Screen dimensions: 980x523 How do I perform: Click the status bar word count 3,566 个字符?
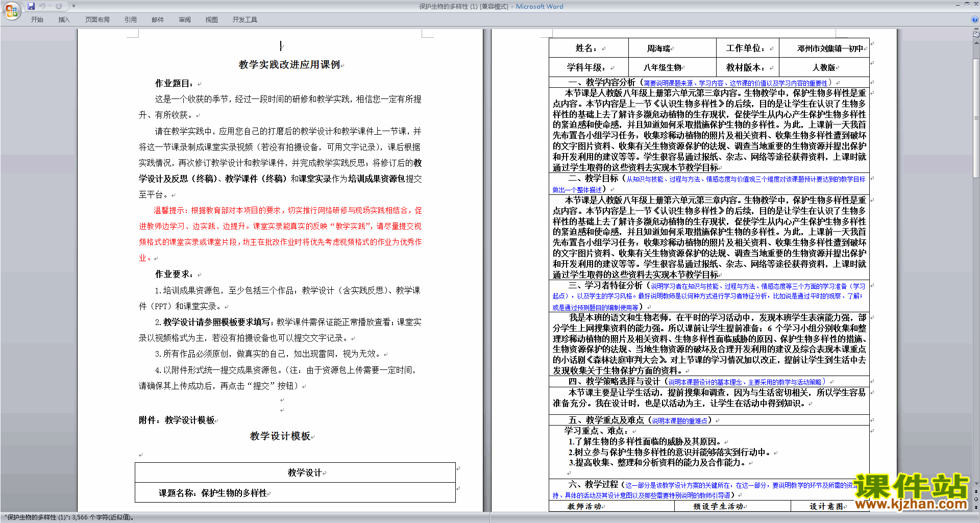click(103, 517)
